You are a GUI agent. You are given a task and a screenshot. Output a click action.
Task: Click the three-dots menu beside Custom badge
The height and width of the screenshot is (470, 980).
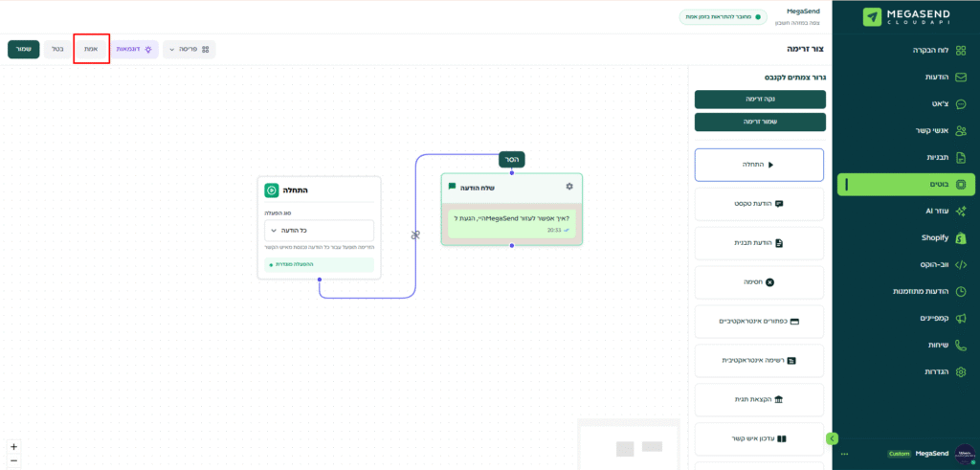tap(844, 454)
